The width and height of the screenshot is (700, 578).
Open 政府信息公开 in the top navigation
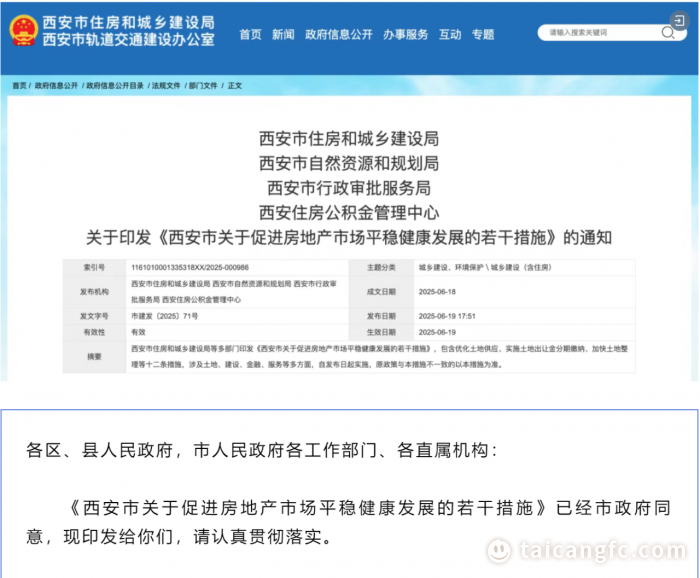point(339,34)
